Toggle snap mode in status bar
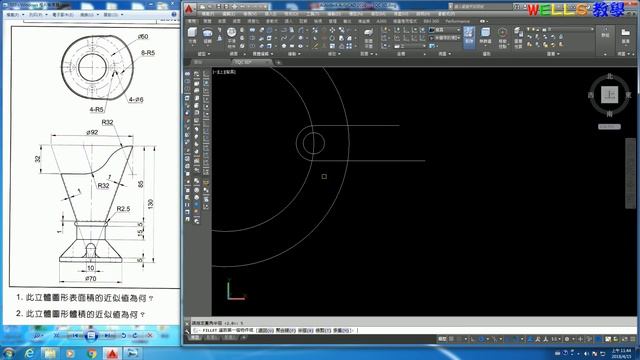640x360 pixels. click(x=460, y=339)
